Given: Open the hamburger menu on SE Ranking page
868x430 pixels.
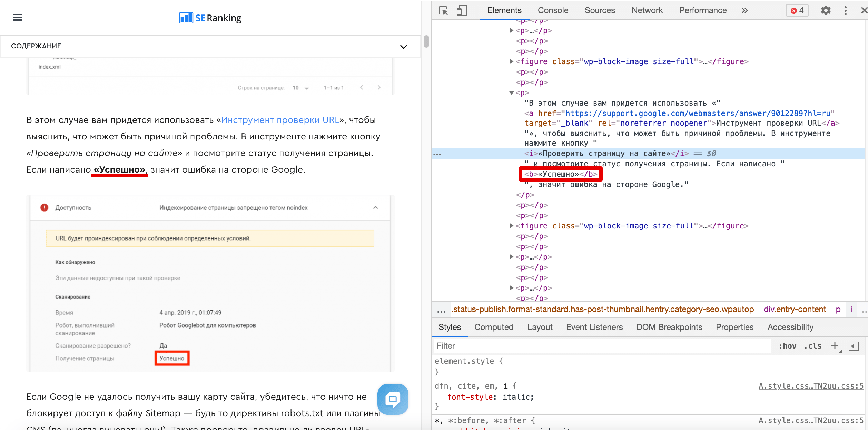Looking at the screenshot, I should pos(17,18).
